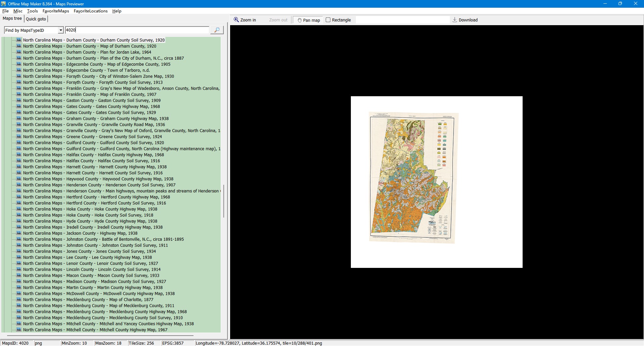Click the Offline Map Maker title bar icon
644x346 pixels.
click(4, 4)
